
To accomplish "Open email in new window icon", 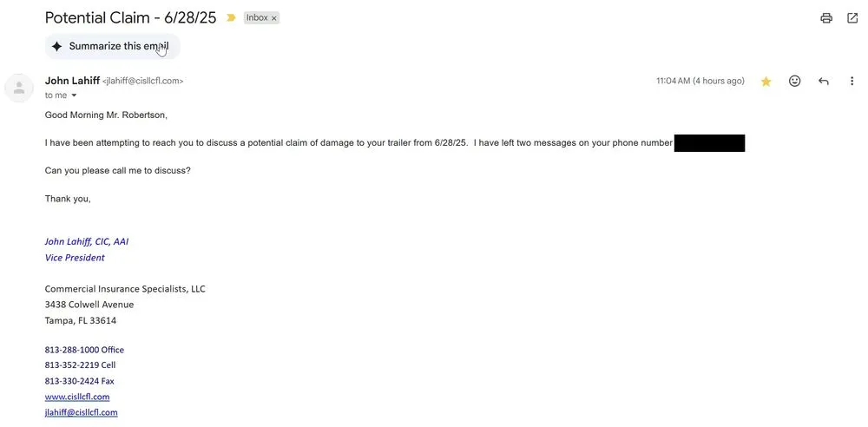I will (x=852, y=18).
